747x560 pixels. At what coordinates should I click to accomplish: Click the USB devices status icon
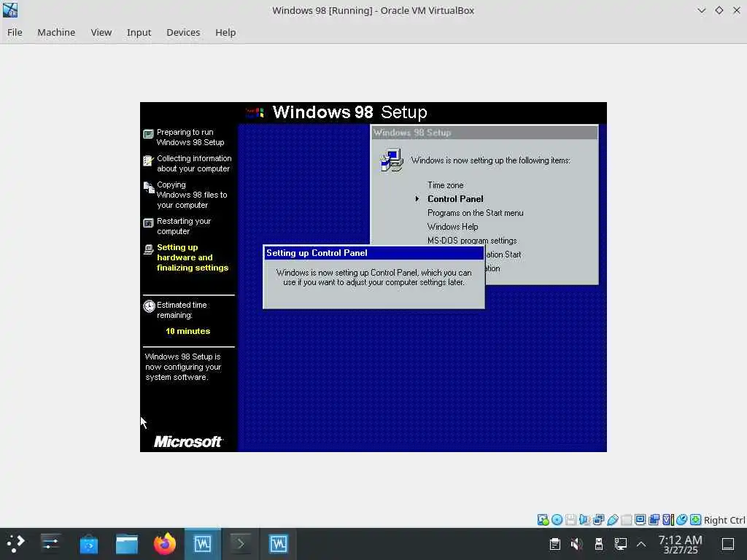pyautogui.click(x=613, y=519)
